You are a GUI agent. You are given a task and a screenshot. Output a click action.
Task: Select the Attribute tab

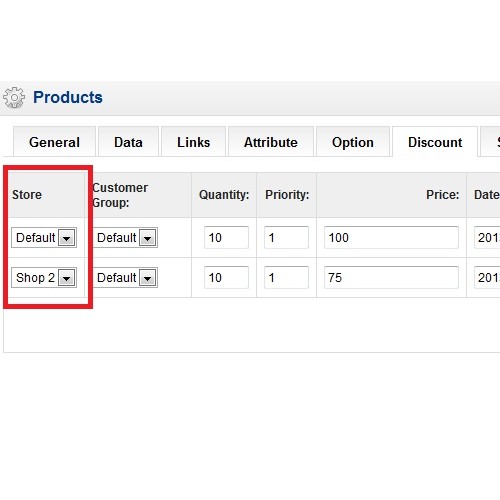[271, 142]
